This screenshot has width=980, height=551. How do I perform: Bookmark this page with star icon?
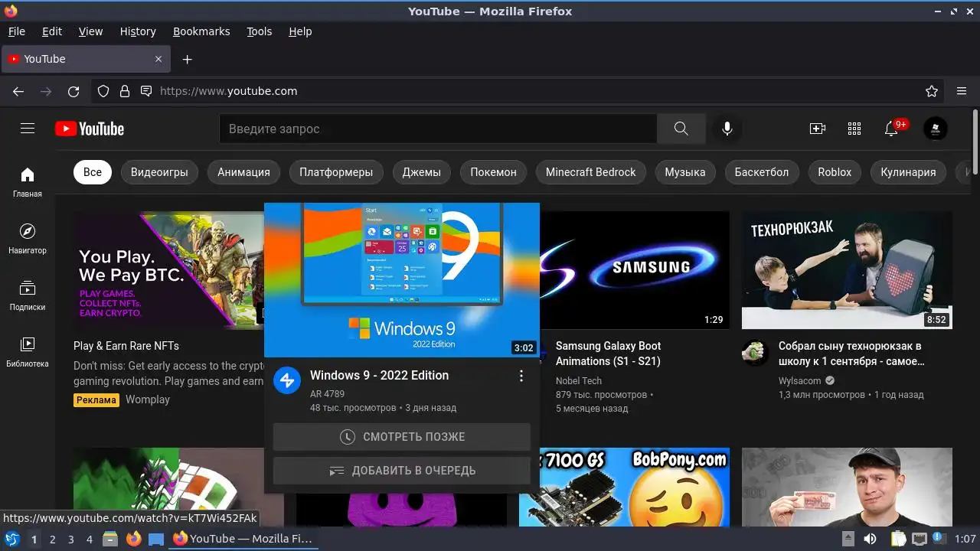click(x=932, y=91)
